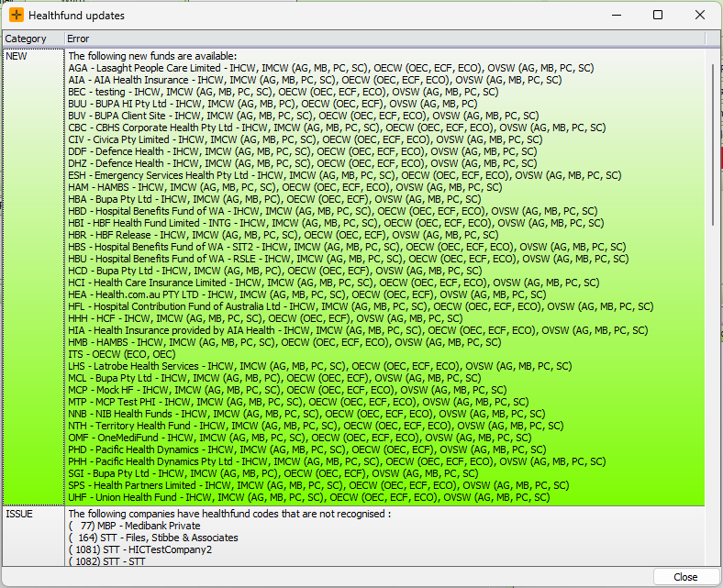723x588 pixels.
Task: Click line 'PHD - Pacific Health Dynamics'
Action: [307, 449]
